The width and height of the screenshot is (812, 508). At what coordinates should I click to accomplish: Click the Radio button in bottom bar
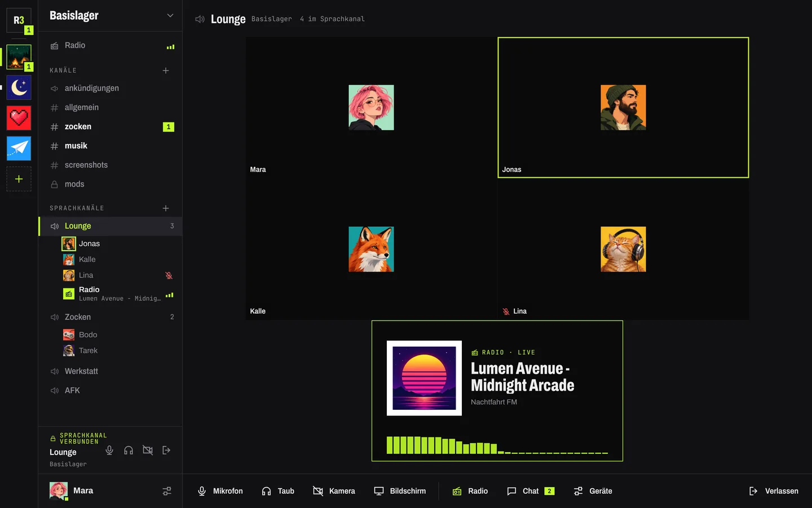470,491
